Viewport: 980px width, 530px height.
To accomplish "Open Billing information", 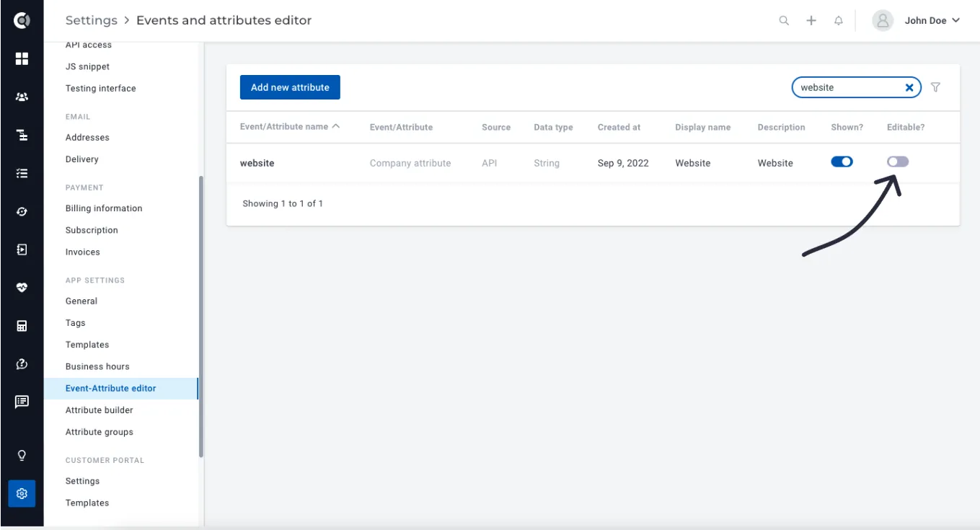I will [104, 208].
